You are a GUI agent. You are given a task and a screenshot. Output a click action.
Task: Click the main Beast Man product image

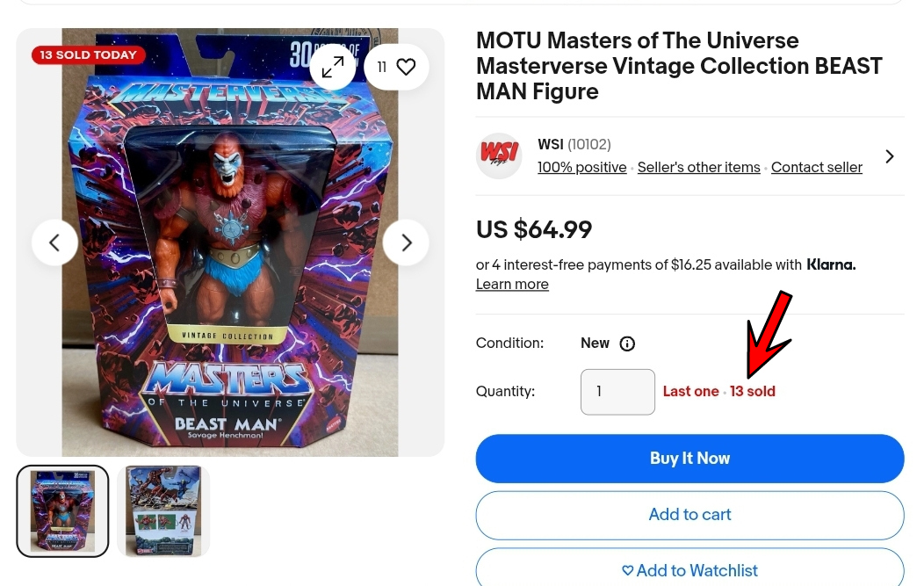click(230, 242)
